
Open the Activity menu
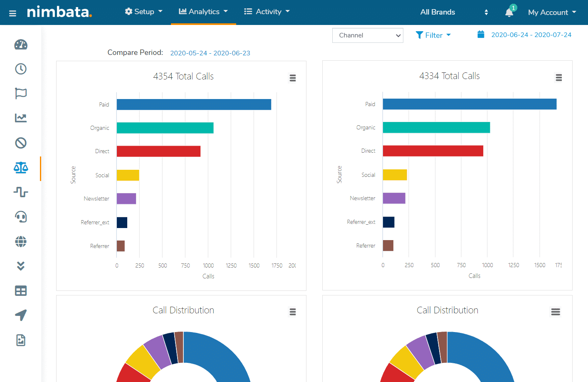tap(267, 12)
